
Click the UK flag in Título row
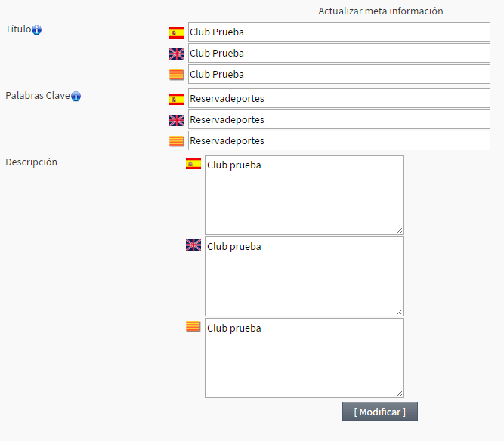[177, 54]
